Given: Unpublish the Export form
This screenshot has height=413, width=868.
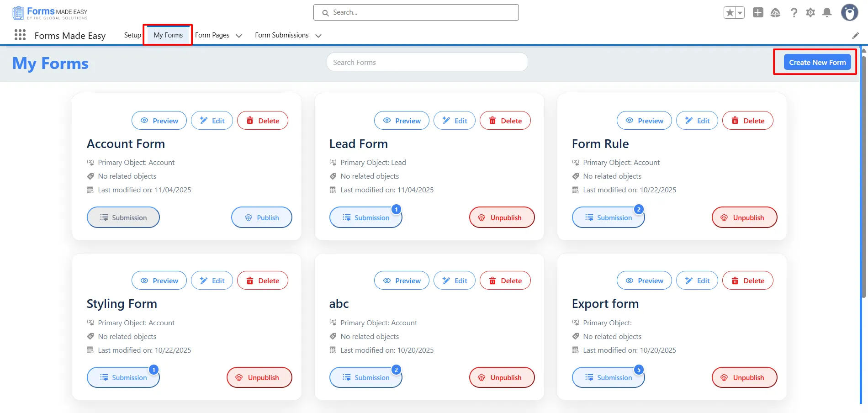Looking at the screenshot, I should (x=744, y=377).
